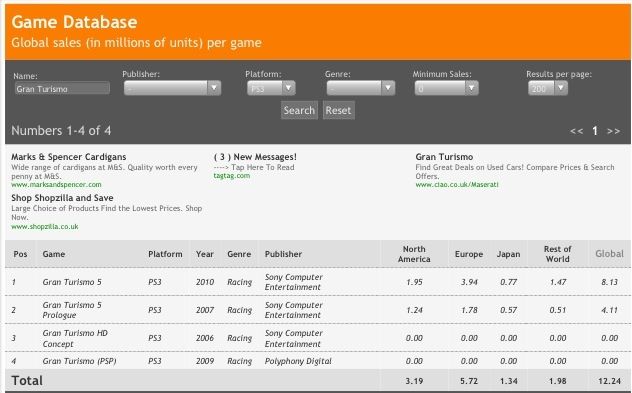632x393 pixels.
Task: Click the Year column header
Action: (x=205, y=254)
